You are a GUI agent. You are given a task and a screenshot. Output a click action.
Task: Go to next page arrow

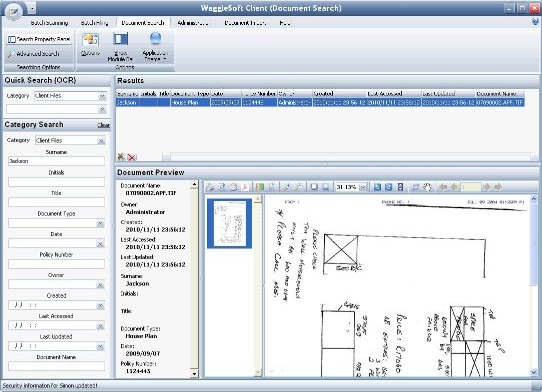[486, 187]
